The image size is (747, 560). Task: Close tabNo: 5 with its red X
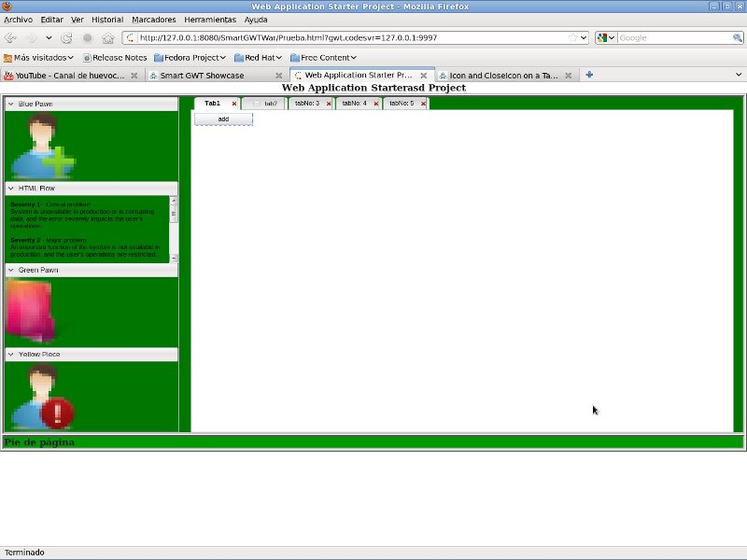424,104
